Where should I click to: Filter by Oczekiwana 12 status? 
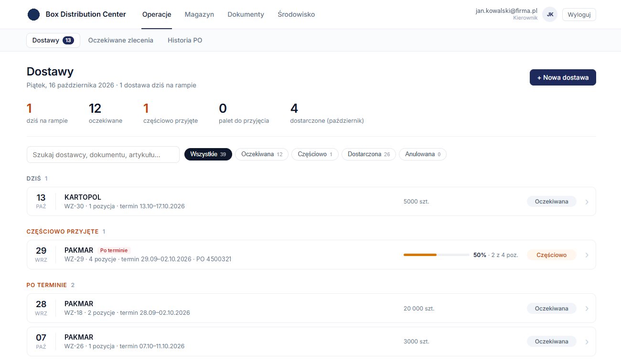point(262,154)
